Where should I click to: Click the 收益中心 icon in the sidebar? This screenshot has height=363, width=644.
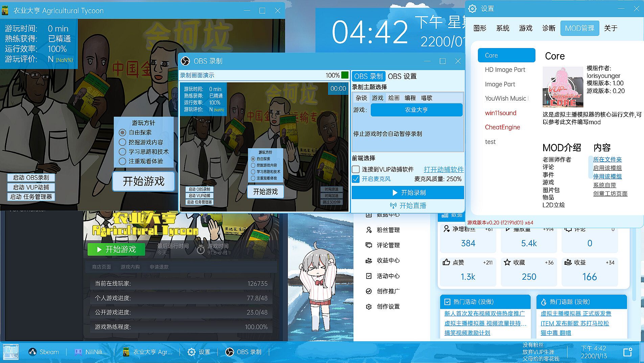(369, 260)
